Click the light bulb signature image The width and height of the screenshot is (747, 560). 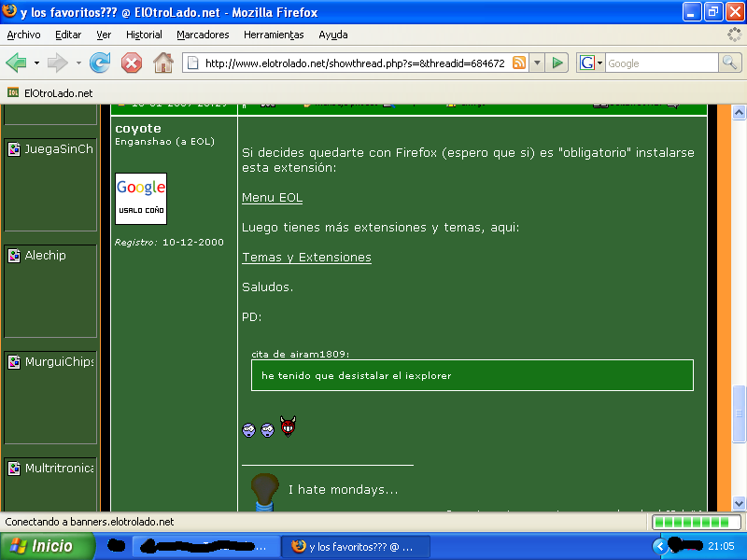click(264, 493)
